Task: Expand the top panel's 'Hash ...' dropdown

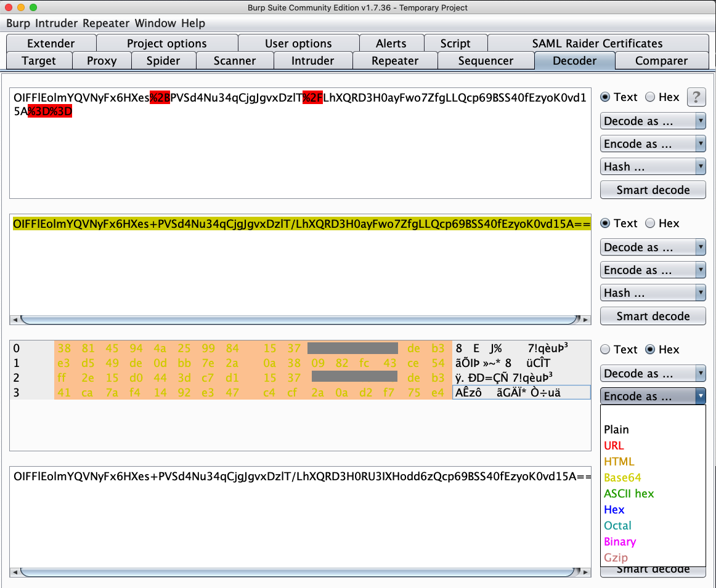Action: coord(653,167)
